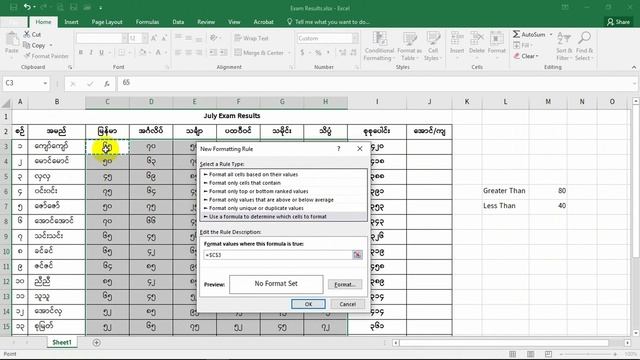Click the help question mark in dialog
This screenshot has height=360, width=640.
pyautogui.click(x=338, y=149)
